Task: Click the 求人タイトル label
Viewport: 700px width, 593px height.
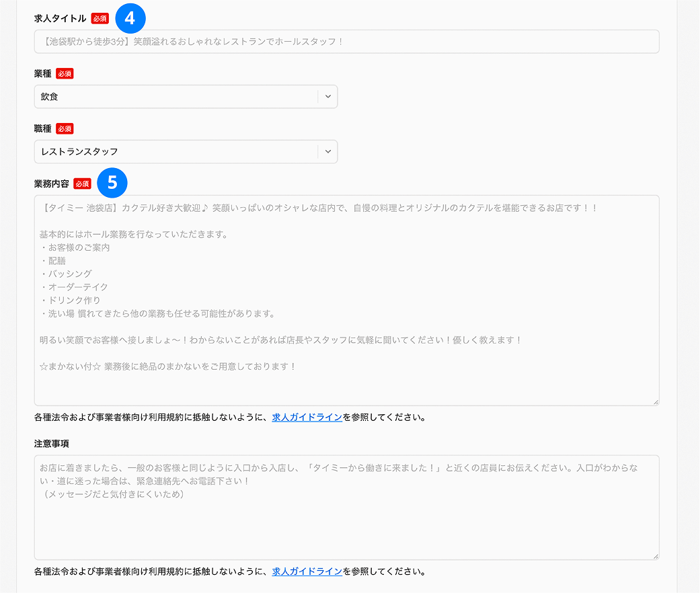Action: (x=61, y=18)
